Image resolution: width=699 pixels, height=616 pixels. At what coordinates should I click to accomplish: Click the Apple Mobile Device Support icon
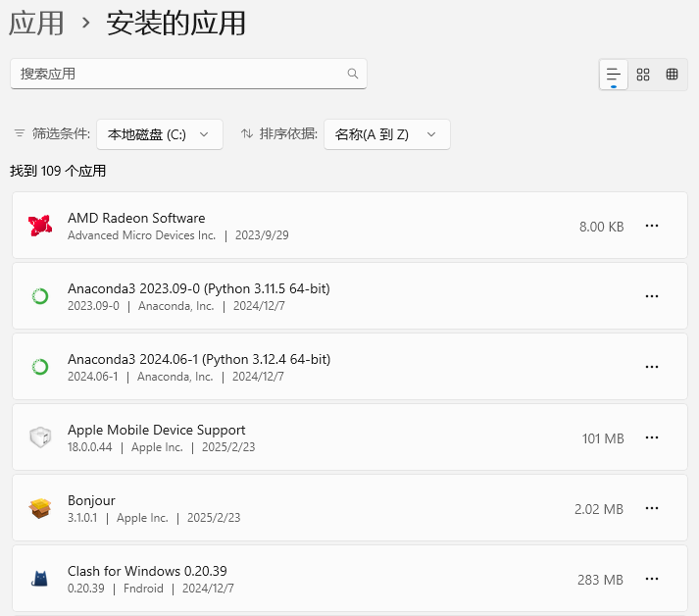click(x=39, y=437)
